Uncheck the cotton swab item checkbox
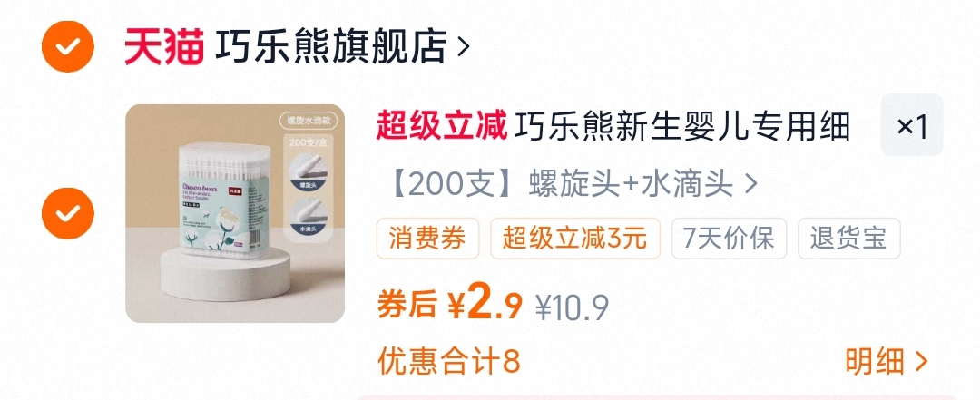 (x=68, y=213)
